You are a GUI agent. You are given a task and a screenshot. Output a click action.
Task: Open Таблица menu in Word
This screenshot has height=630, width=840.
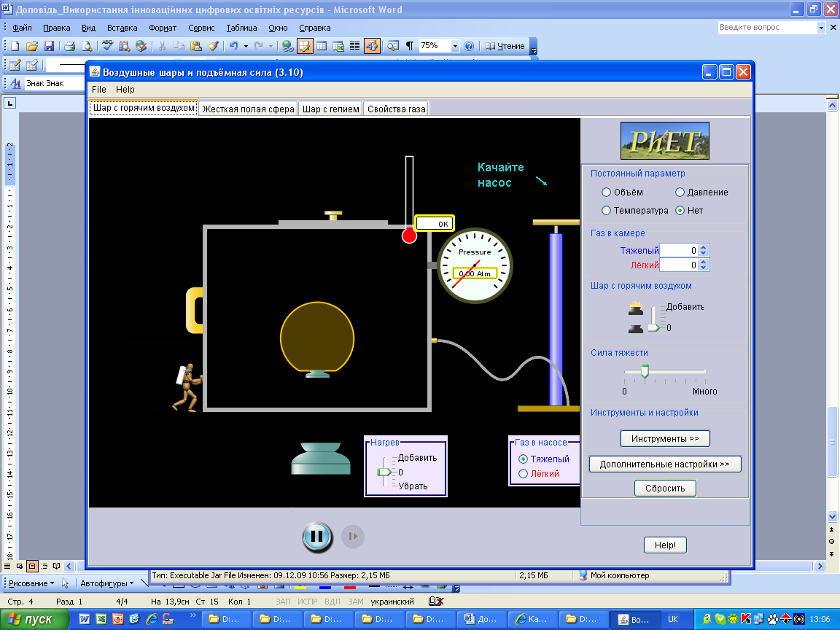tap(241, 28)
